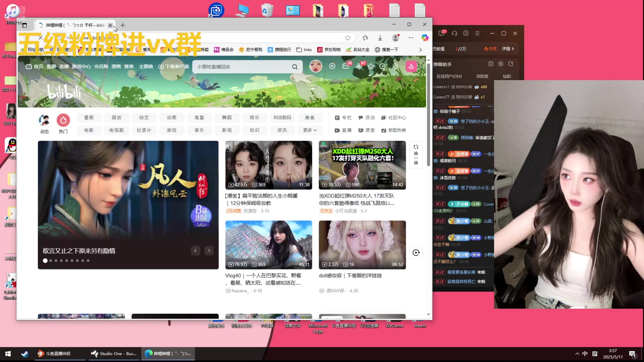Go to previous banner slide arrow
644x362 pixels.
click(x=196, y=251)
